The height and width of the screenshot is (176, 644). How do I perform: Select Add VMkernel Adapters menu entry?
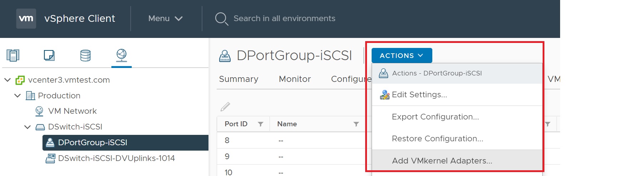point(442,161)
